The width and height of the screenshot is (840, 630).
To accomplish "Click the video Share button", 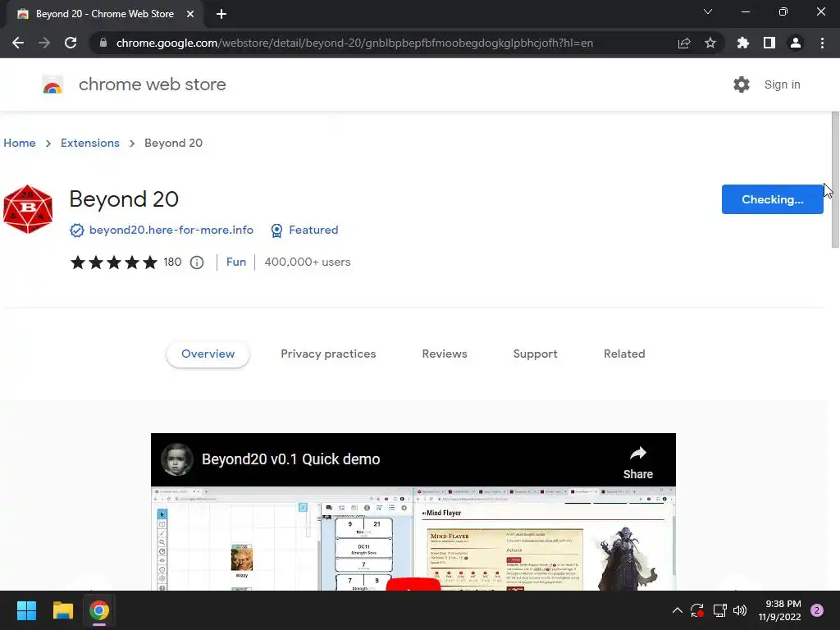I will point(638,463).
